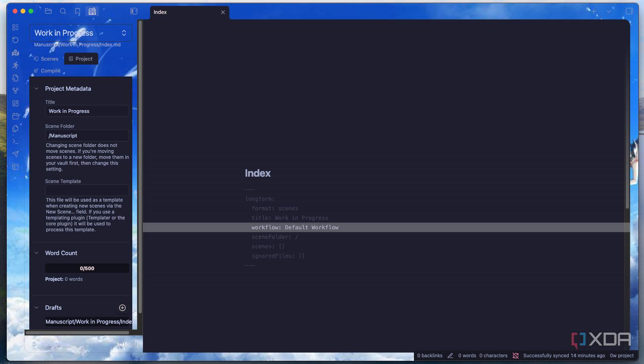Click the 'scenes: []' line
The image size is (644, 364).
[x=268, y=246]
